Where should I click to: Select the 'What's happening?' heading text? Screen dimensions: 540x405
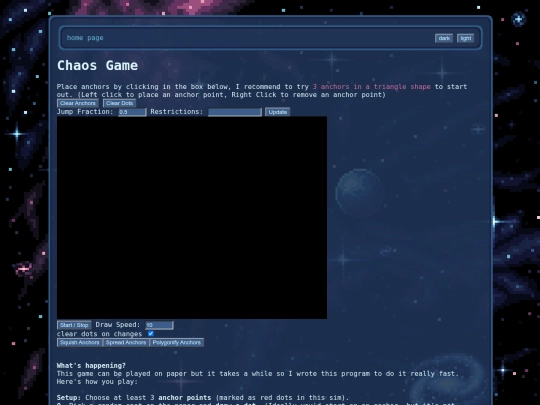[91, 365]
